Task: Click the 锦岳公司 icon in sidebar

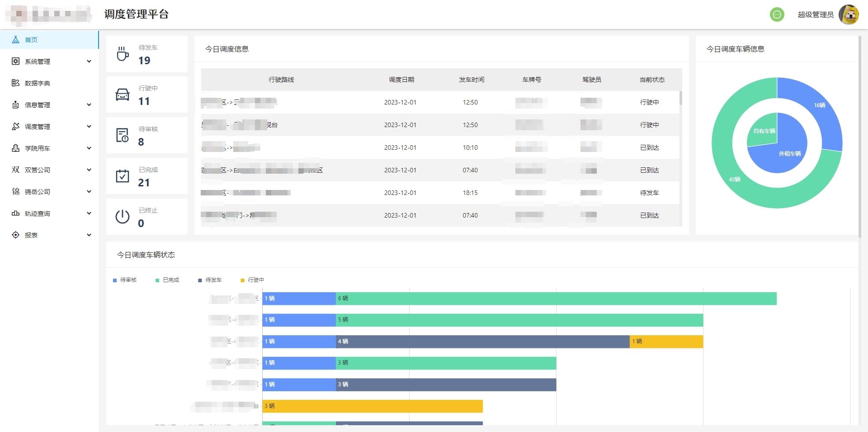Action: [15, 192]
